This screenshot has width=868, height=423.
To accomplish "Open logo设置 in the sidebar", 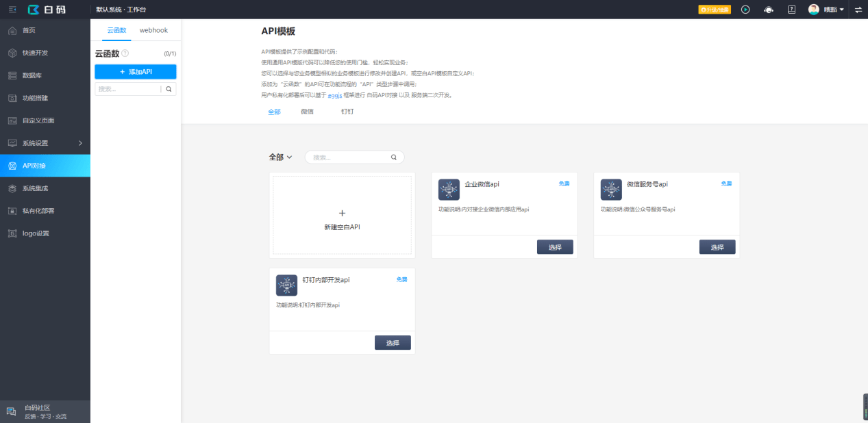I will tap(45, 233).
